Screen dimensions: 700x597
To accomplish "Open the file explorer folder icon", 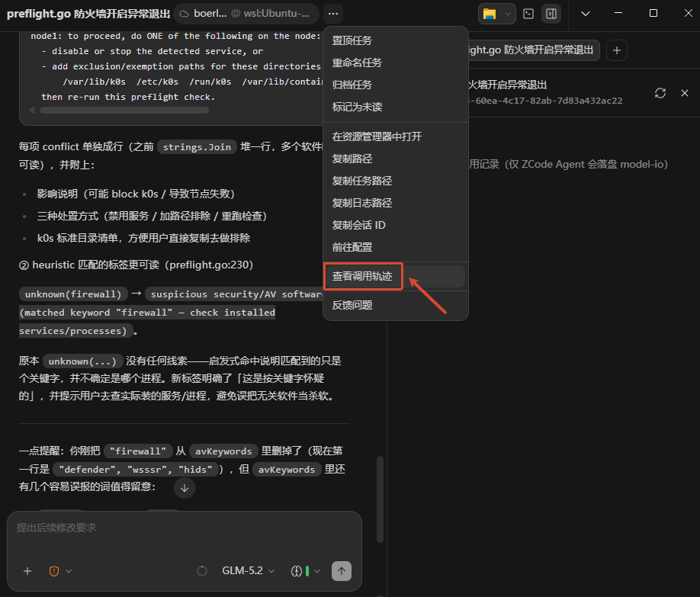I will 490,14.
